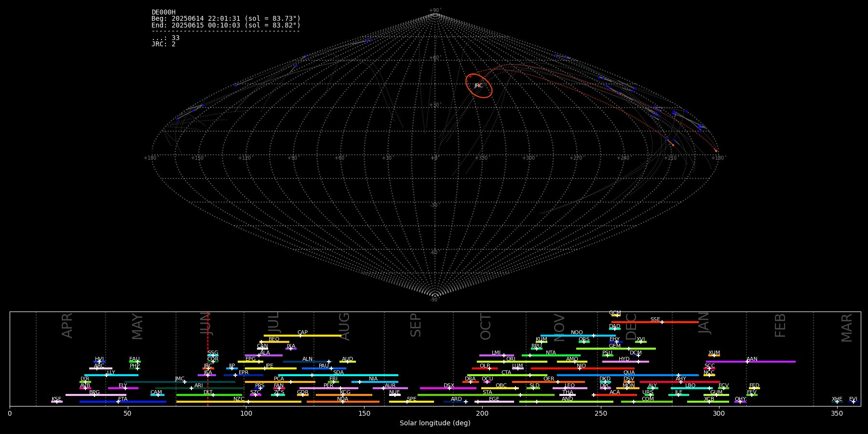The image size is (868, 434).
Task: Select the AND shower bar
Action: 566,402
